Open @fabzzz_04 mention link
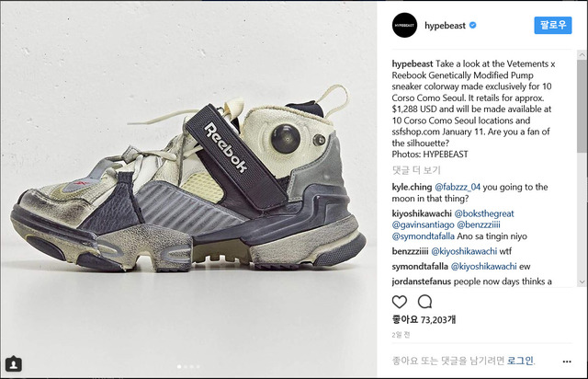 click(458, 187)
